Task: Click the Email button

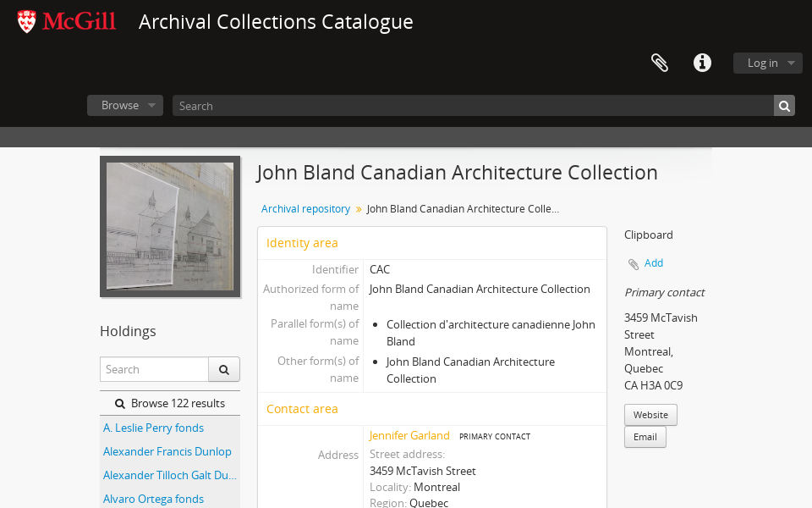Action: (x=645, y=437)
